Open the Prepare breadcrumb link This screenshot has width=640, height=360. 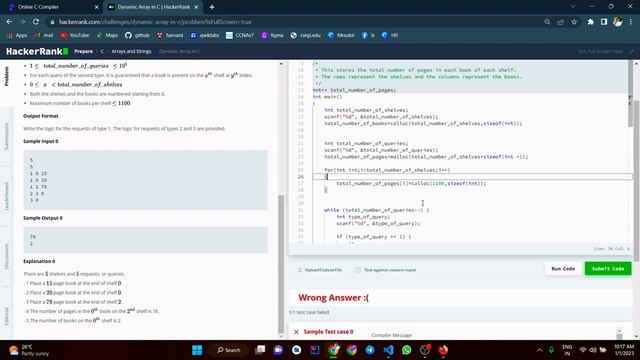[x=83, y=51]
